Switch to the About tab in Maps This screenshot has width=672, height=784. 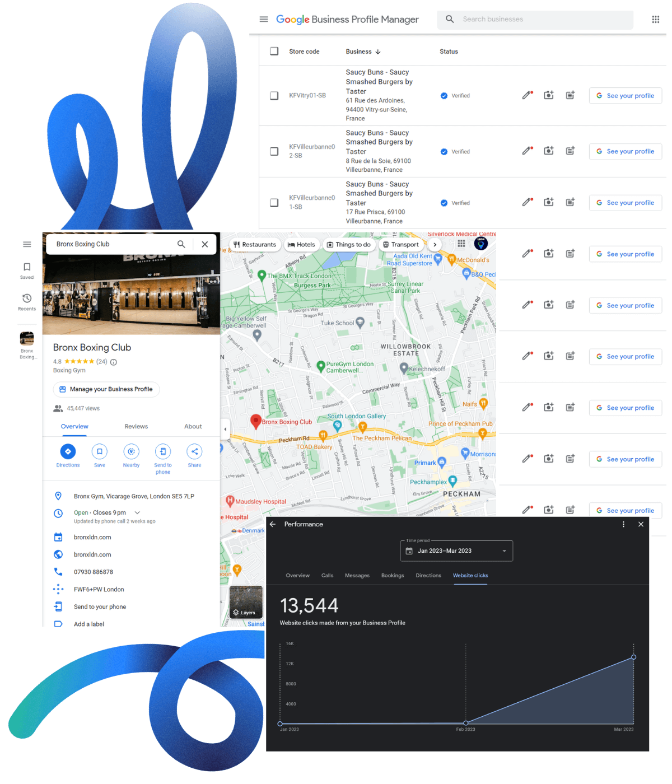(193, 427)
